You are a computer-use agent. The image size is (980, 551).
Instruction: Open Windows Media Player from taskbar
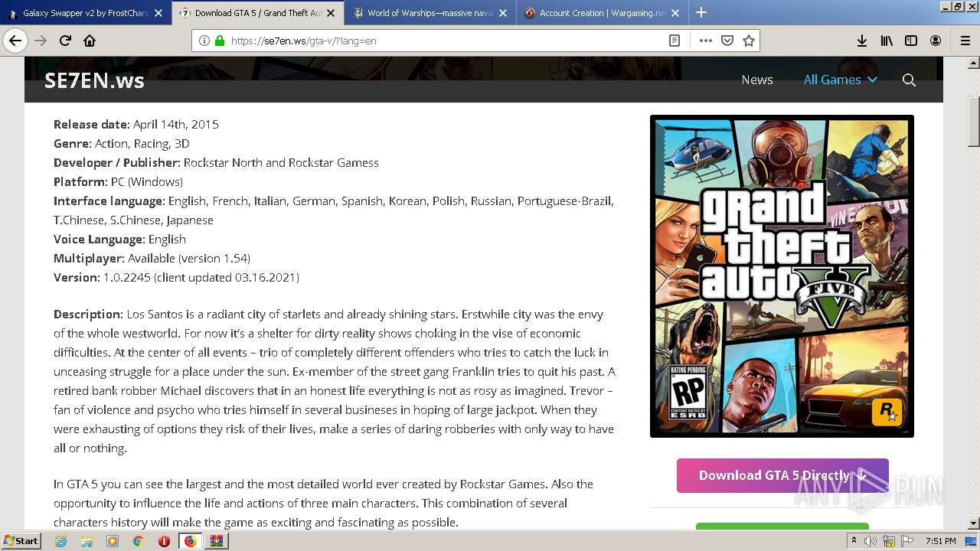113,541
